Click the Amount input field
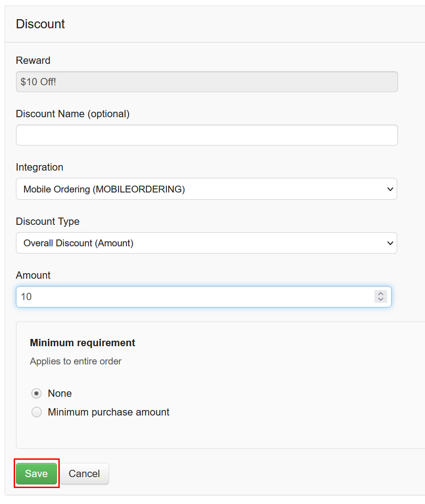 204,296
